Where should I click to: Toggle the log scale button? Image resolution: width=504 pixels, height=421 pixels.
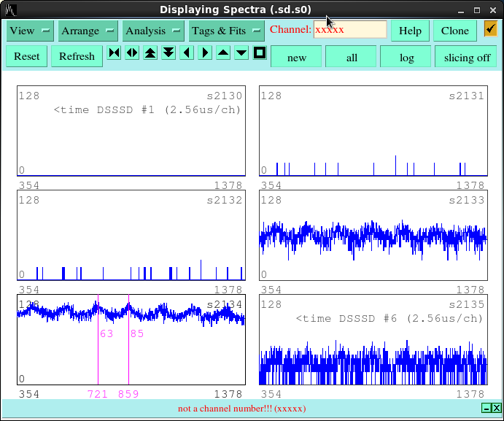click(406, 57)
